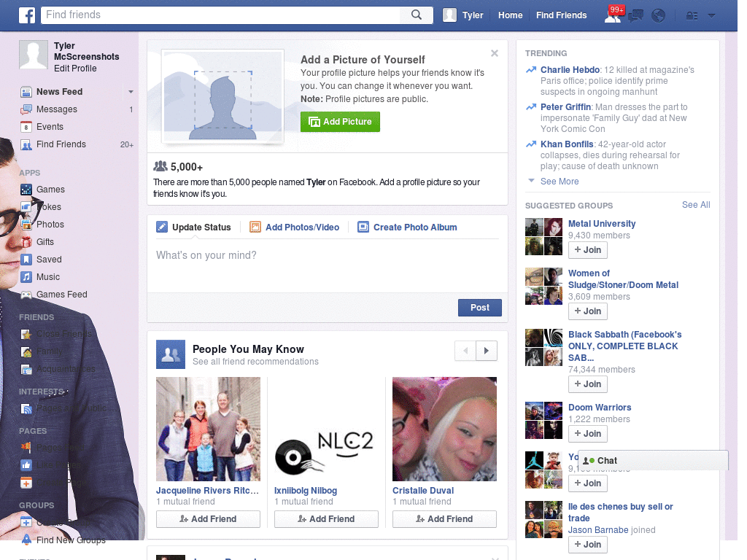
Task: Click Tyler's profile thumbnail in top bar
Action: pyautogui.click(x=449, y=15)
